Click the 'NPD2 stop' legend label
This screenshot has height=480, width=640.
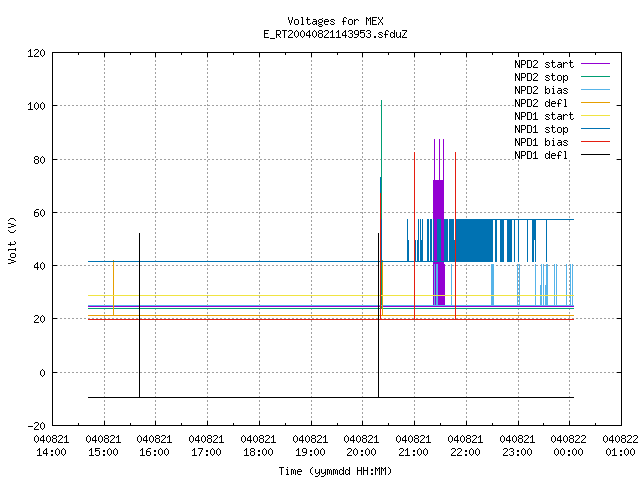point(541,77)
